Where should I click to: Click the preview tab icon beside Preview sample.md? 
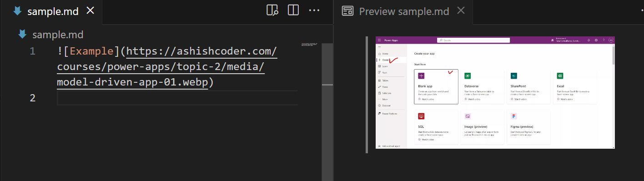pyautogui.click(x=347, y=11)
